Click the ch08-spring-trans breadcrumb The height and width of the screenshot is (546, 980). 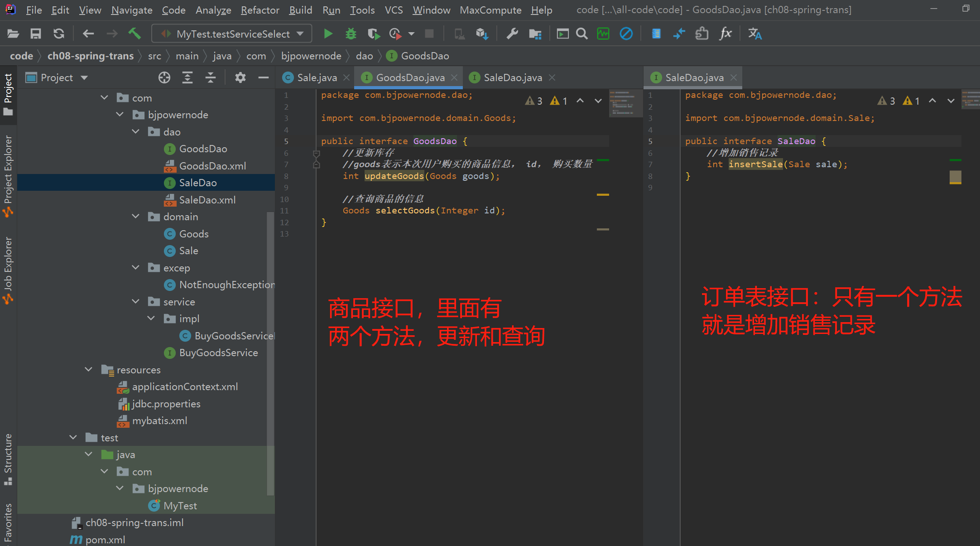point(91,56)
